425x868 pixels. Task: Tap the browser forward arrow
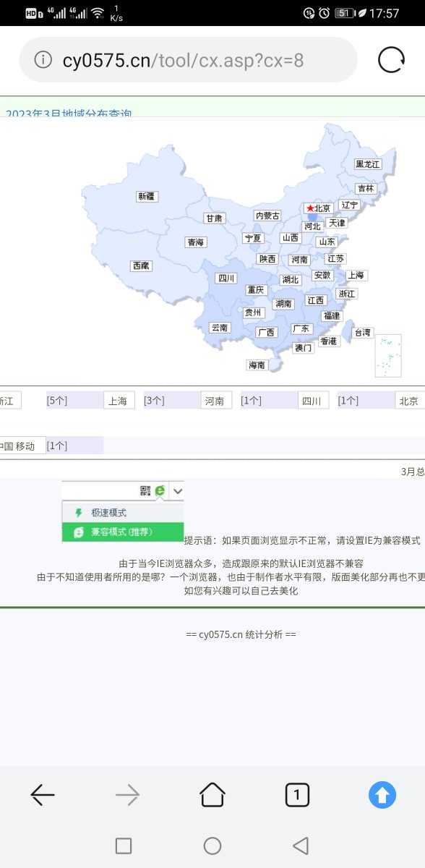pos(127,796)
